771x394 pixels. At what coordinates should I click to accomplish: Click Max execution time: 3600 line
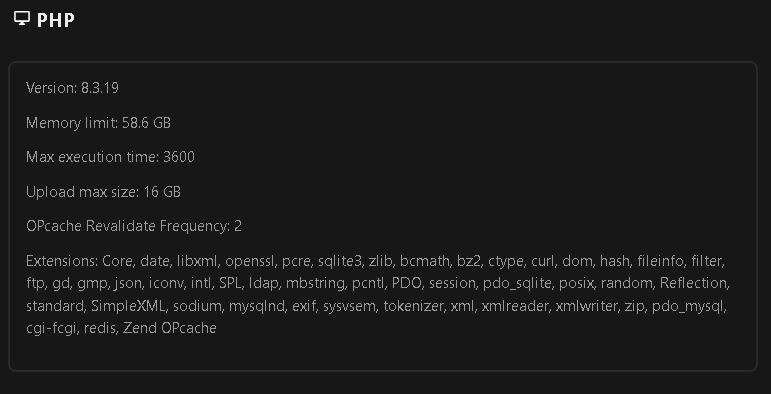tap(110, 157)
